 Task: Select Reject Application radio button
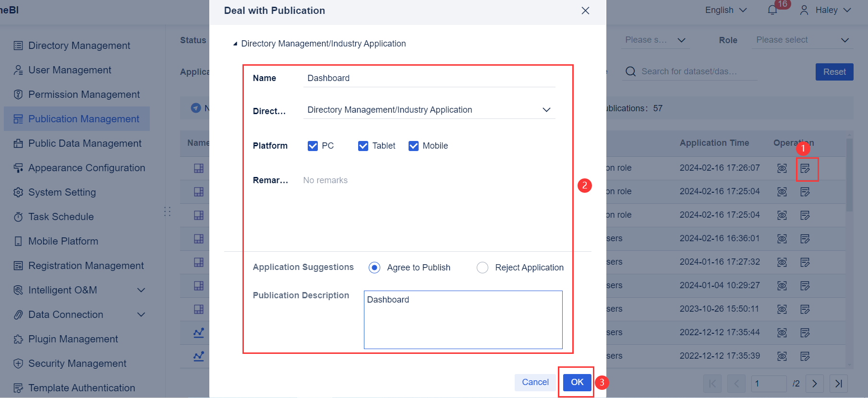(x=482, y=268)
